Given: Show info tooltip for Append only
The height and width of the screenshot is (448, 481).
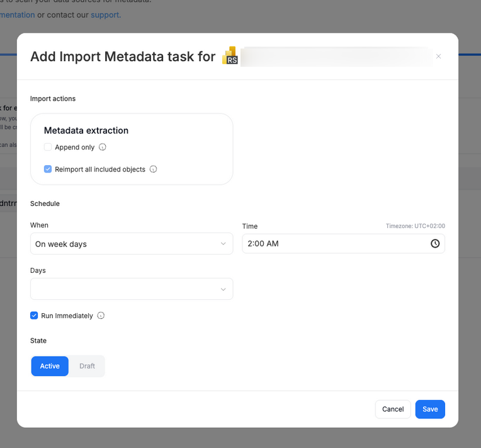Looking at the screenshot, I should pyautogui.click(x=103, y=147).
